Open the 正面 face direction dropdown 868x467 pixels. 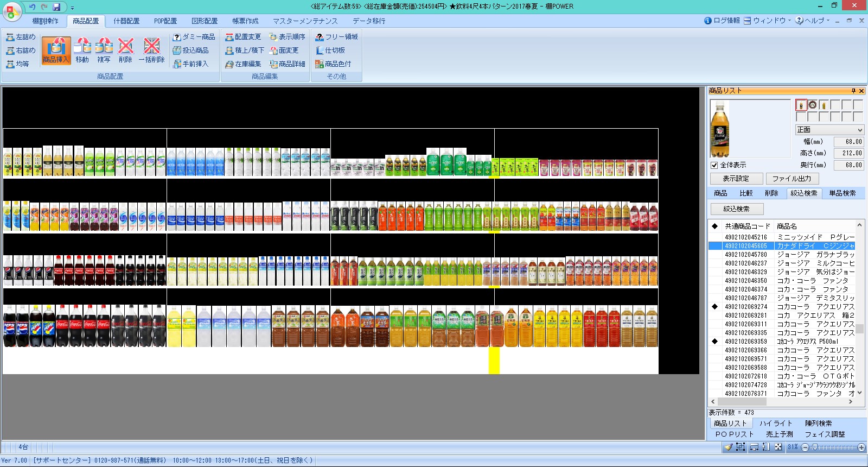(x=829, y=130)
